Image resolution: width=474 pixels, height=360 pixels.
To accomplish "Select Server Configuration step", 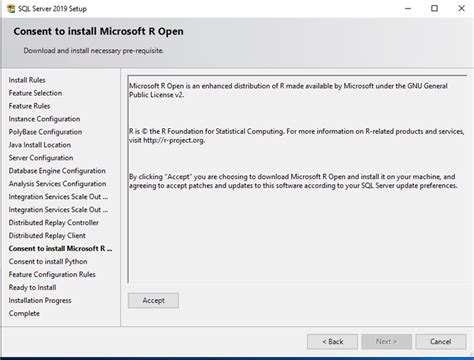I will tap(41, 158).
